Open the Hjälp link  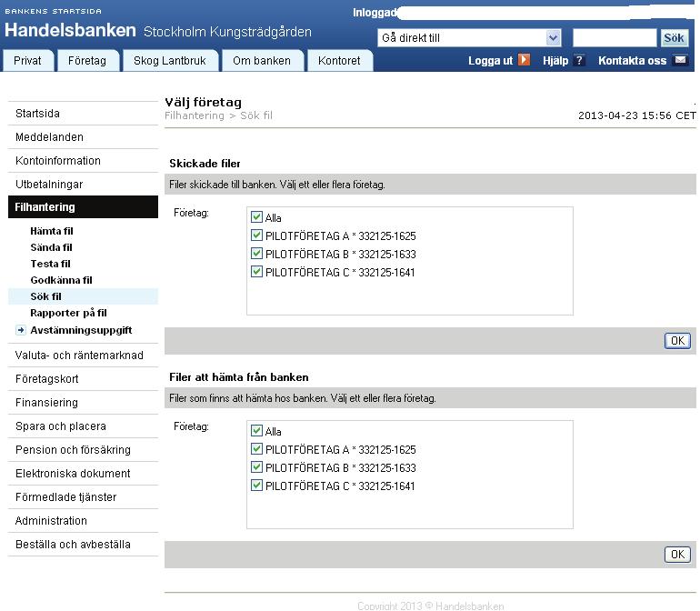point(555,61)
